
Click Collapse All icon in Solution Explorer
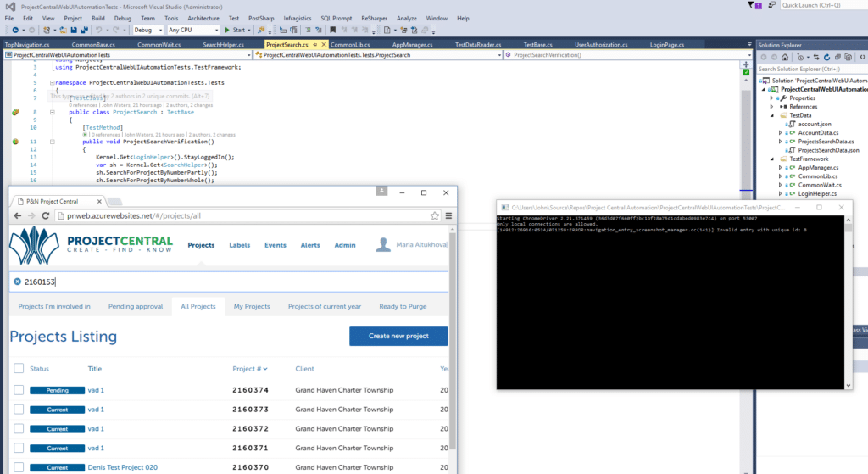837,57
